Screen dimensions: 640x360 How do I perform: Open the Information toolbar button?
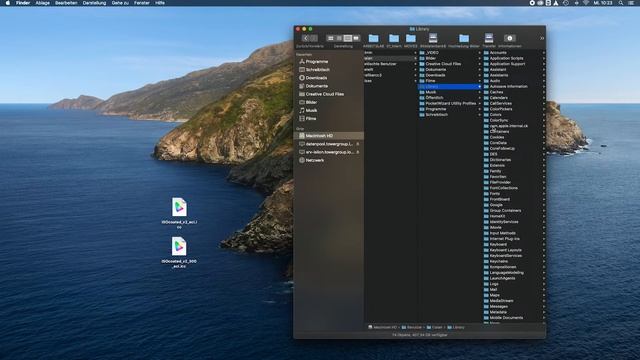[509, 38]
